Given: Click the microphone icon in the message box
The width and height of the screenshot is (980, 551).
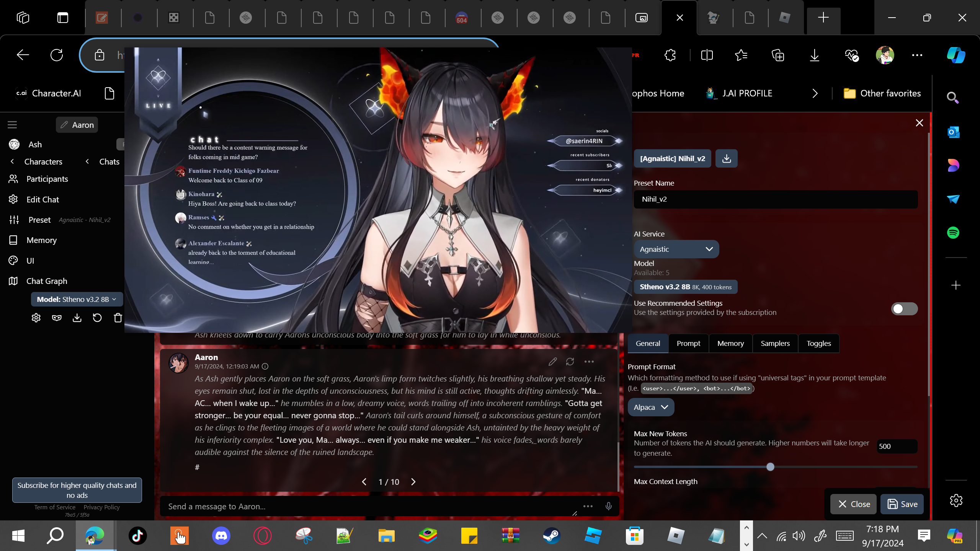Looking at the screenshot, I should point(608,506).
